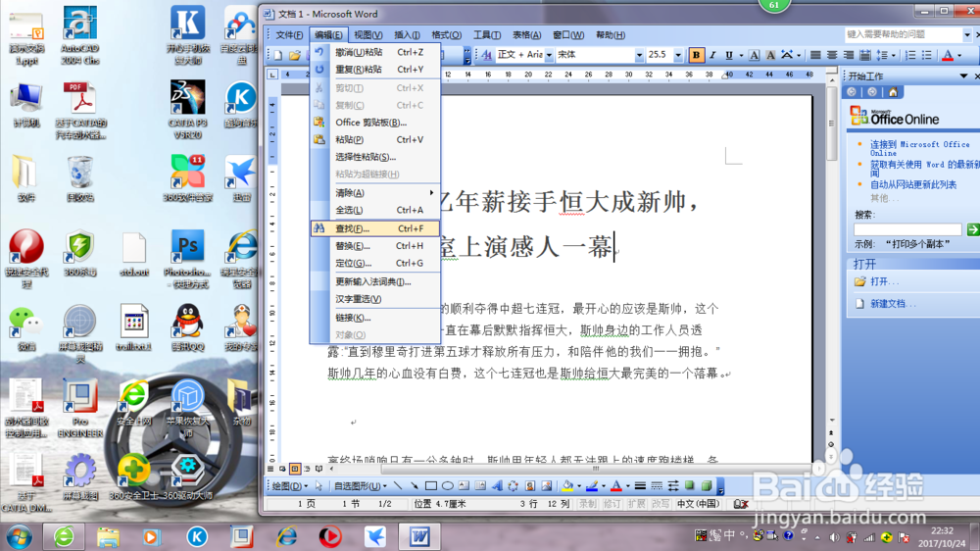Open font color dropdown arrow in formatting toolbar
The image size is (980, 551).
(x=960, y=55)
